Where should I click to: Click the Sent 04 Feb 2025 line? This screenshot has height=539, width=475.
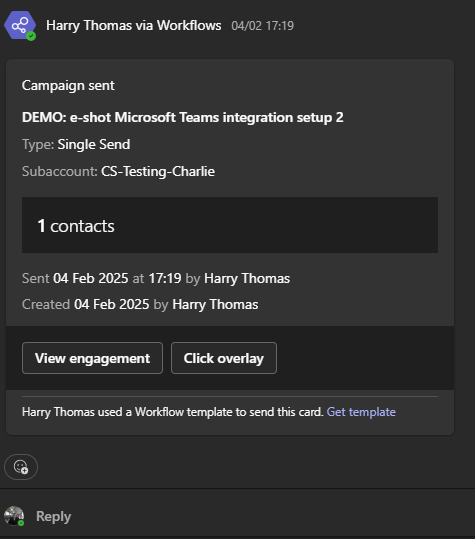pyautogui.click(x=156, y=278)
